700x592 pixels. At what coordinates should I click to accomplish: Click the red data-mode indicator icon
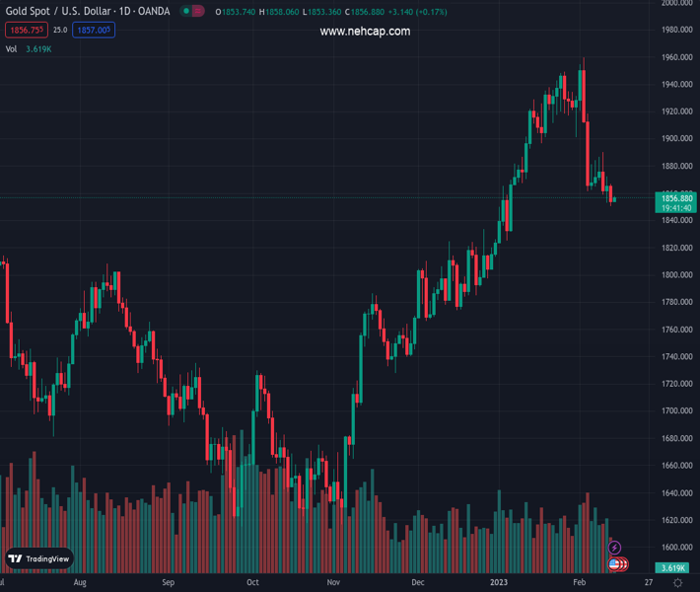[x=198, y=12]
